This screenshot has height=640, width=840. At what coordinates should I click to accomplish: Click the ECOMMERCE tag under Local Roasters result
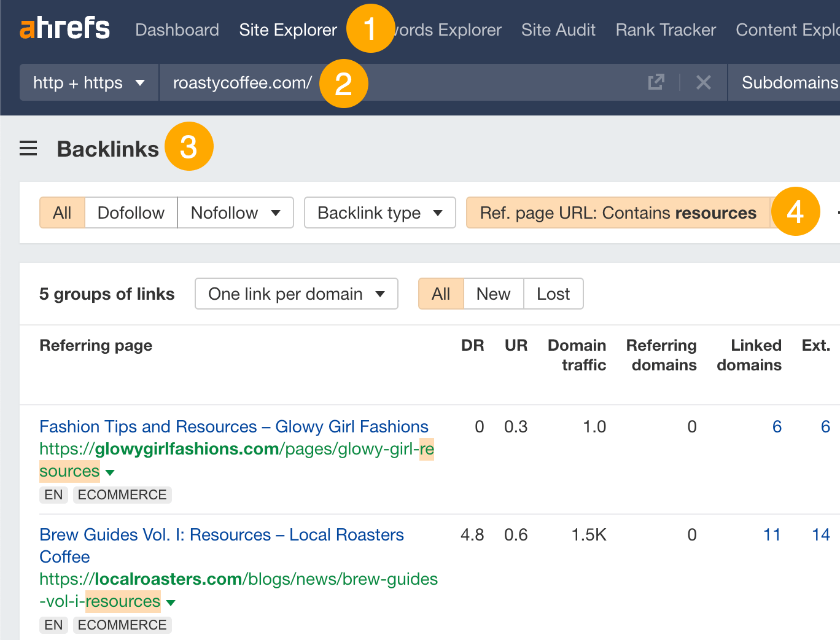(x=122, y=625)
